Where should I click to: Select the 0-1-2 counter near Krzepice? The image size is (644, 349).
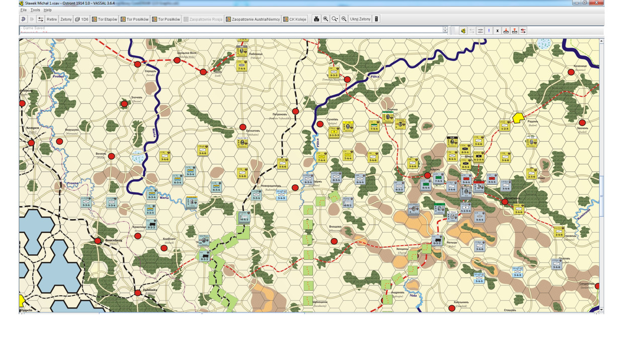[151, 224]
